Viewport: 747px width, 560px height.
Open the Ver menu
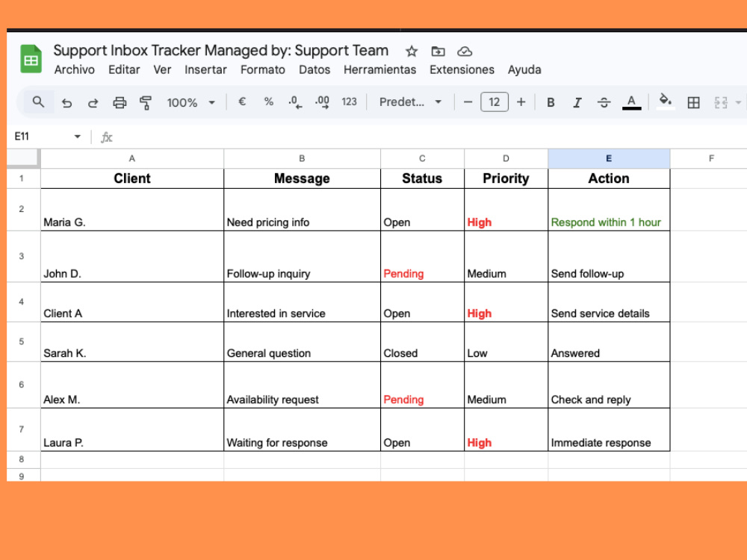pyautogui.click(x=162, y=69)
